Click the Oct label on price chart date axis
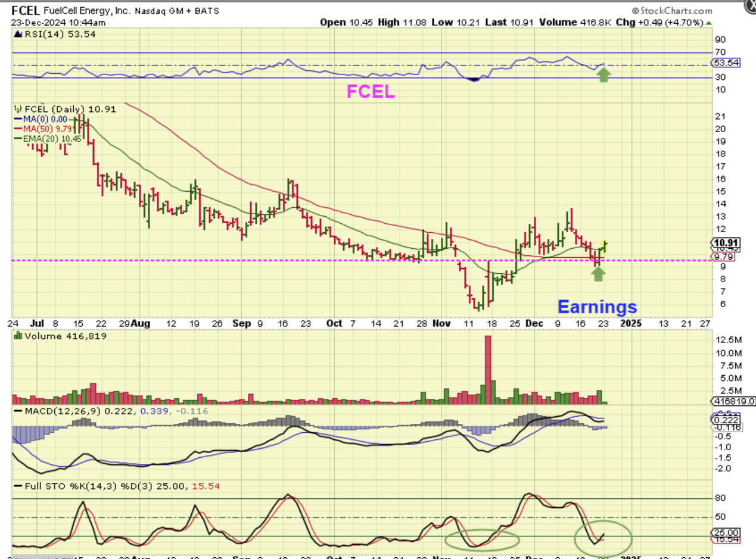The height and width of the screenshot is (559, 756). click(x=334, y=323)
